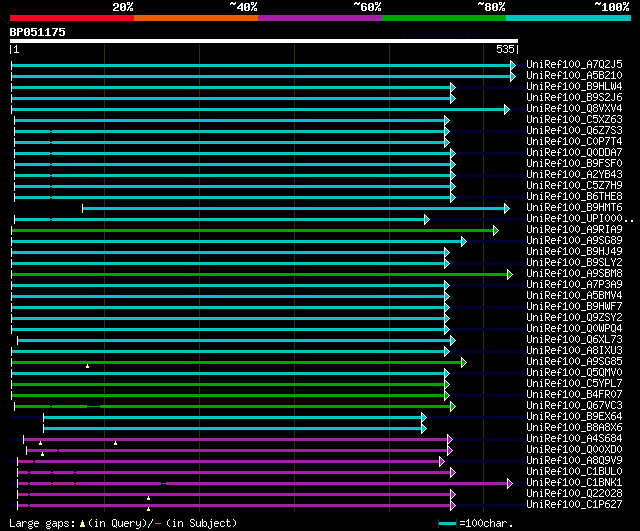Select the UniRef100_Q6XL73 label
The image size is (640, 531).
[x=574, y=340]
